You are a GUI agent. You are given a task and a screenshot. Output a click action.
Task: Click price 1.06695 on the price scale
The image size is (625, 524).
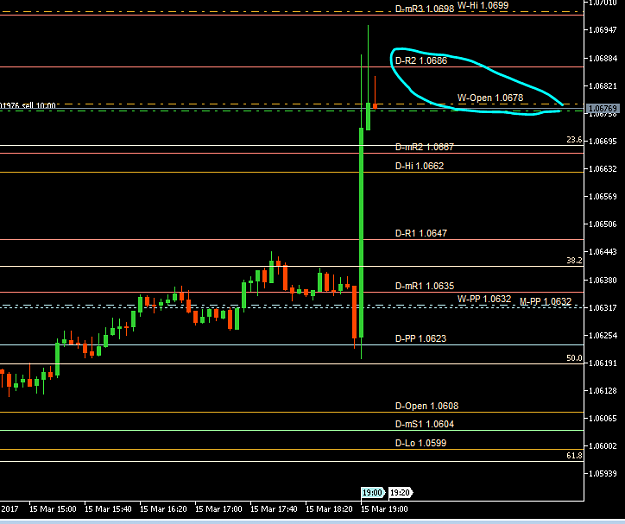click(x=603, y=141)
